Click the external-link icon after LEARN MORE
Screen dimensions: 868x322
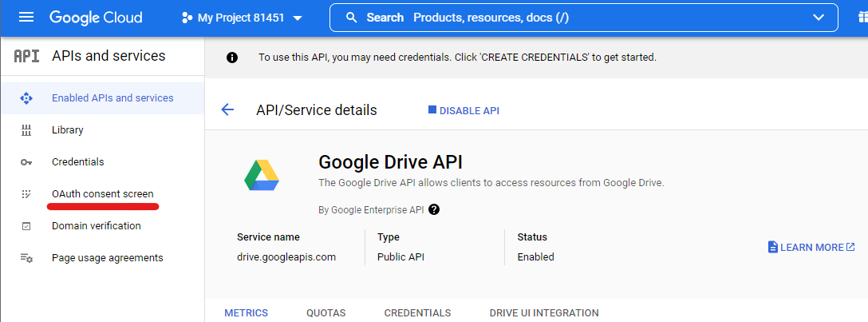point(850,247)
